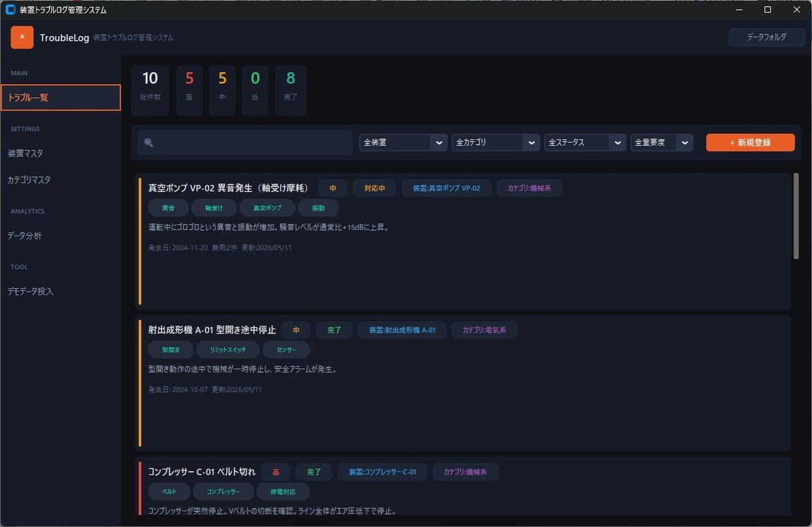Click the 完了 count 8 stat card
812x527 pixels.
291,90
